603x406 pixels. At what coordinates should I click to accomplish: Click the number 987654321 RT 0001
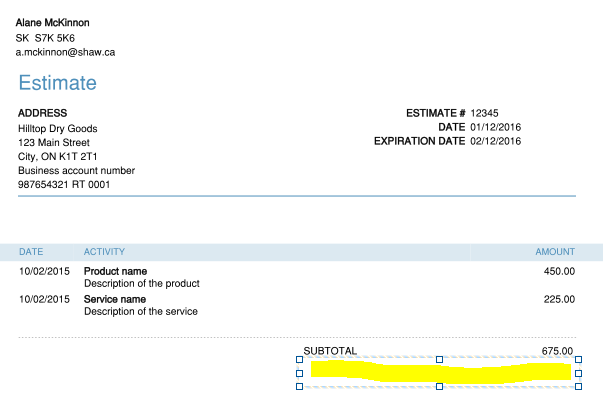(x=64, y=185)
